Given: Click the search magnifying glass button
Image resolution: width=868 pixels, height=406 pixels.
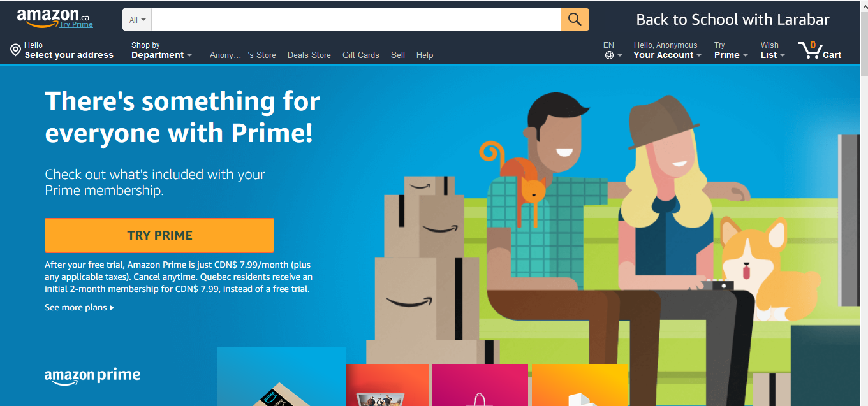Looking at the screenshot, I should 575,20.
